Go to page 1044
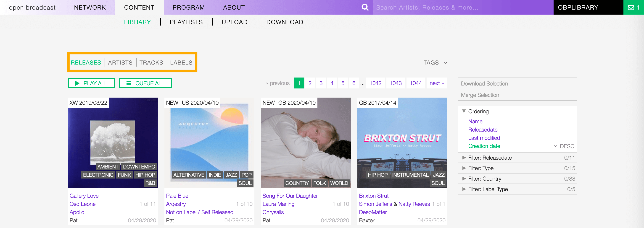This screenshot has height=228, width=644. (x=415, y=83)
